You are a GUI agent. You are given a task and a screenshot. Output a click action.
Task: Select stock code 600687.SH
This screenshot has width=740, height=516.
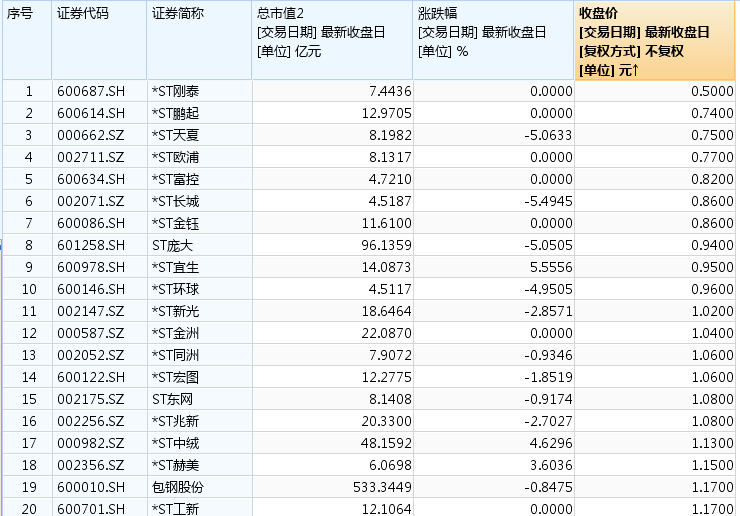point(91,91)
